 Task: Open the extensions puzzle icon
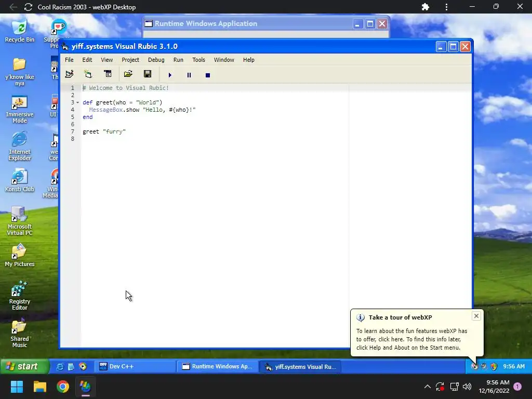(x=425, y=7)
